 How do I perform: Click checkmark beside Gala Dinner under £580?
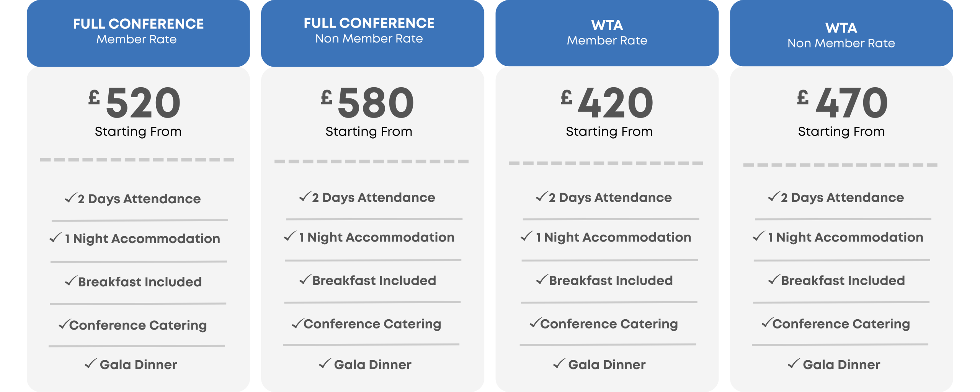coord(325,363)
